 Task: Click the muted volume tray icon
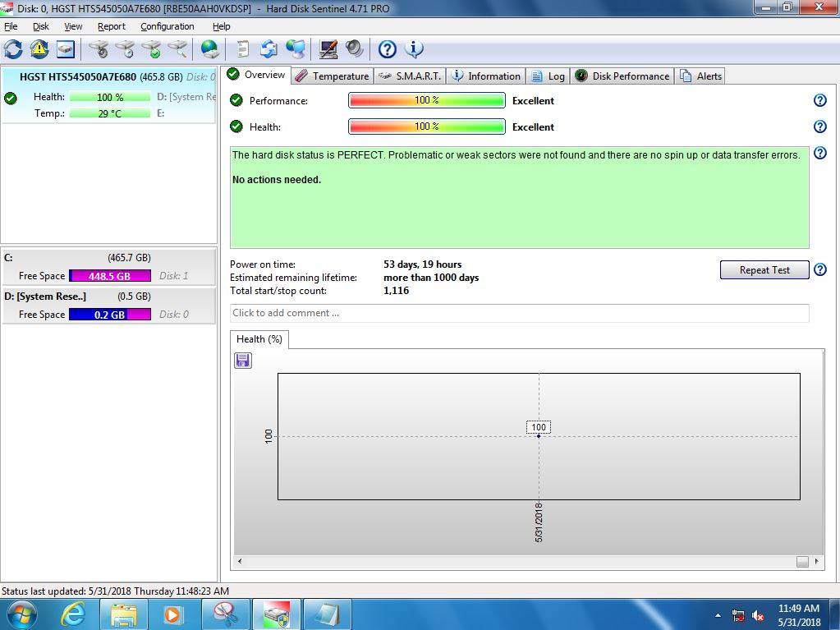(758, 615)
